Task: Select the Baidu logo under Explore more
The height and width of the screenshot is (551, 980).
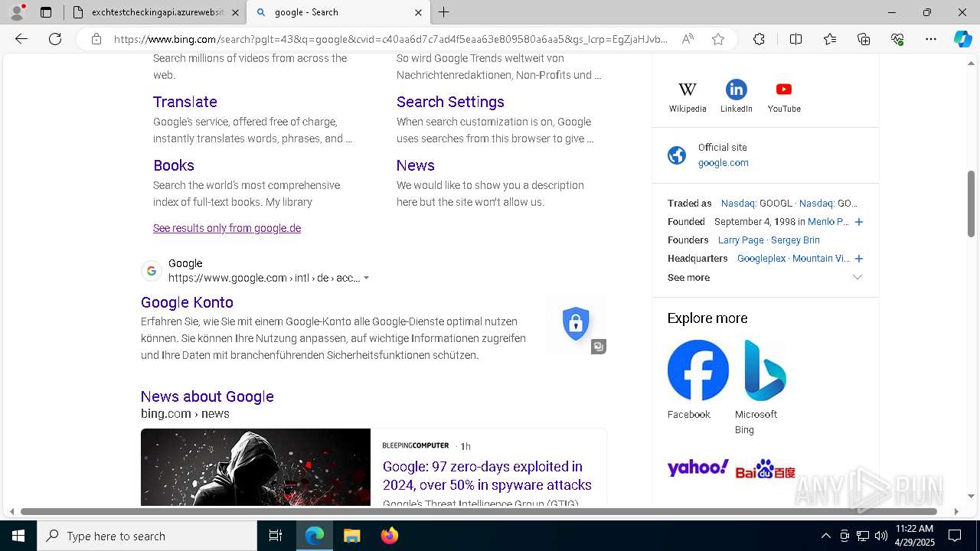Action: pyautogui.click(x=765, y=468)
